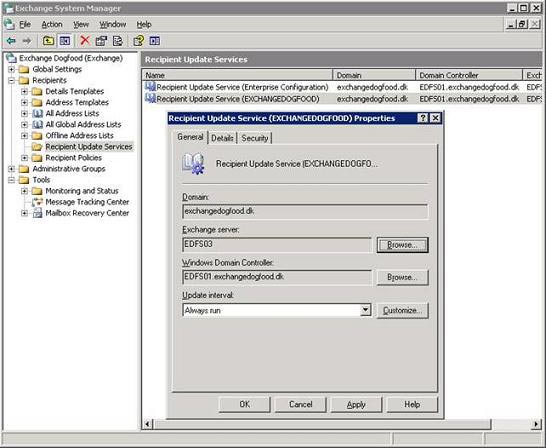This screenshot has height=448, width=546.
Task: Expand the Monitoring and Status node
Action: pos(24,191)
